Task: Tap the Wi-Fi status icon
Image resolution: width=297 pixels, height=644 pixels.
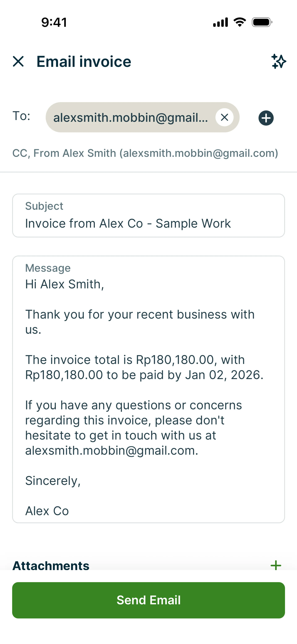Action: [x=240, y=22]
